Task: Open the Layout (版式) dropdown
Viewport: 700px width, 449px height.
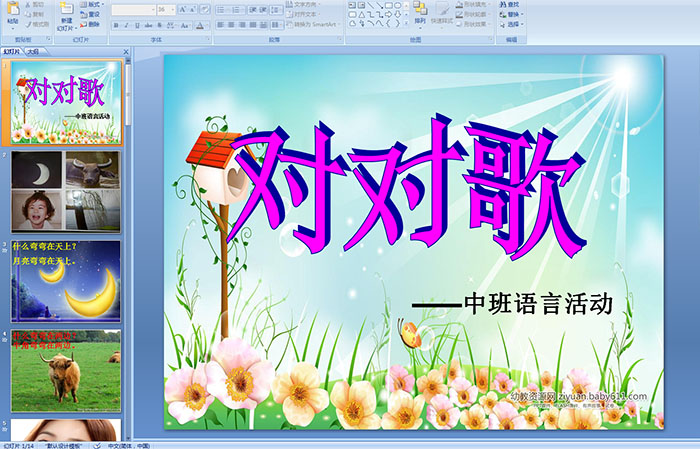Action: 92,4
